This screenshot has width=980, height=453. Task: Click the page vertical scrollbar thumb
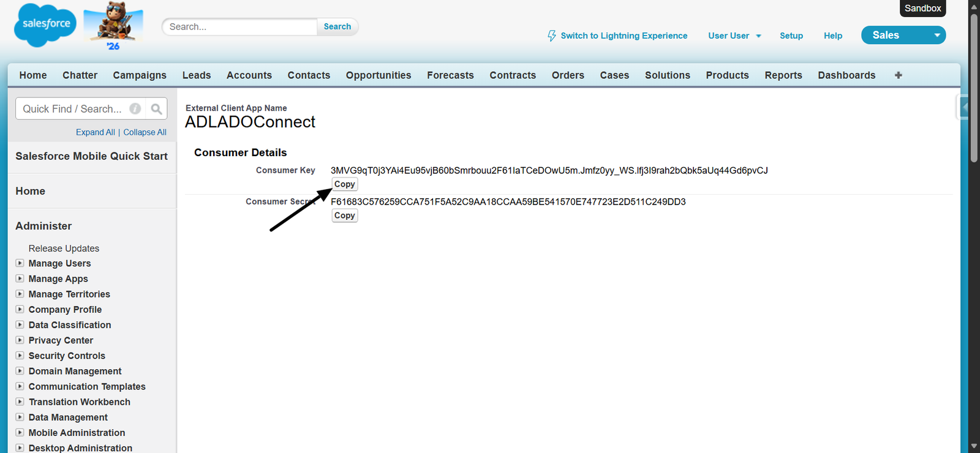(974, 88)
